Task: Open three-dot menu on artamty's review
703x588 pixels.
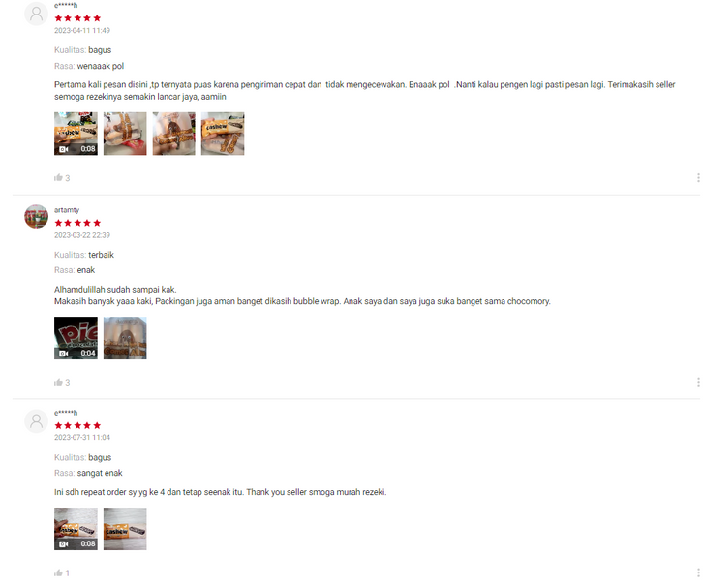Action: [698, 382]
